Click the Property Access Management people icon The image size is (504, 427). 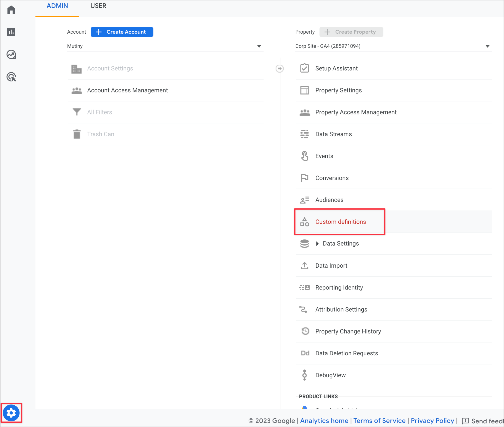(305, 112)
